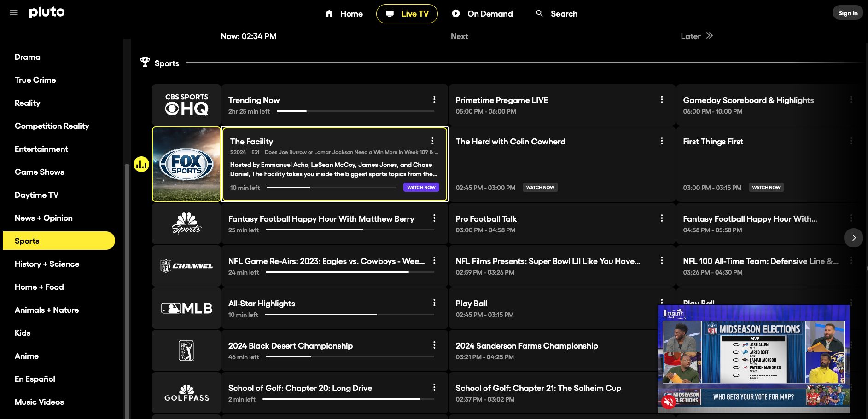Click the Sign In button
Screen dimensions: 868x419
[x=847, y=12]
